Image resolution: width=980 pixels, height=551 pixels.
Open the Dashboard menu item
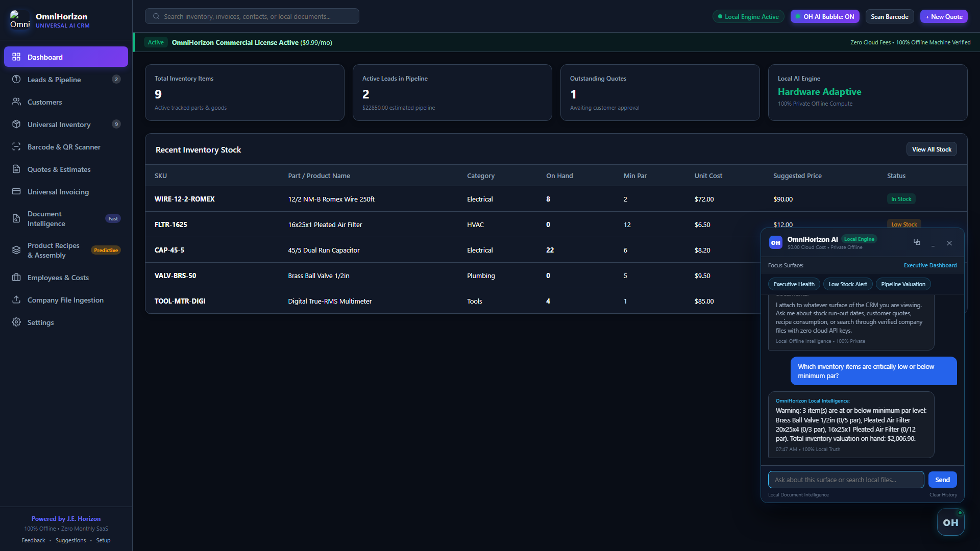click(66, 57)
